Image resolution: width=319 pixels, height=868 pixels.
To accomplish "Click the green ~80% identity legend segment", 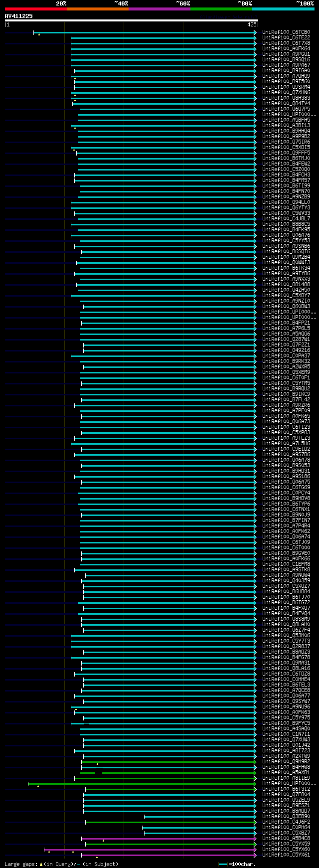I will point(221,9).
